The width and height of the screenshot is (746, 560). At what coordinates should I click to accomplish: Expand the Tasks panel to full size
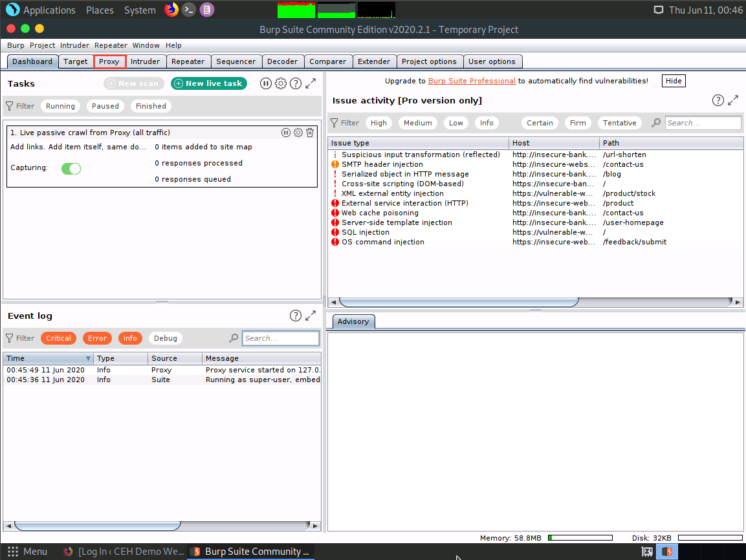pos(311,83)
